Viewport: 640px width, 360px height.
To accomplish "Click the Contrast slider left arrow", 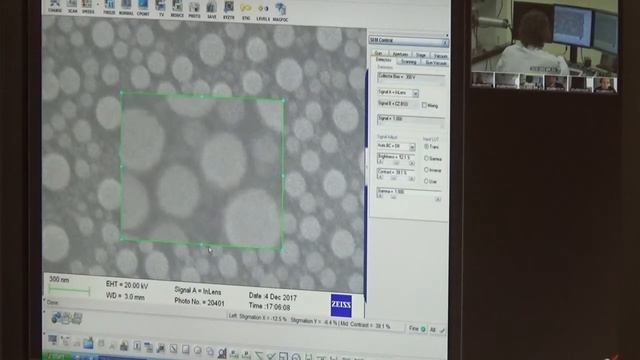I will (x=380, y=178).
